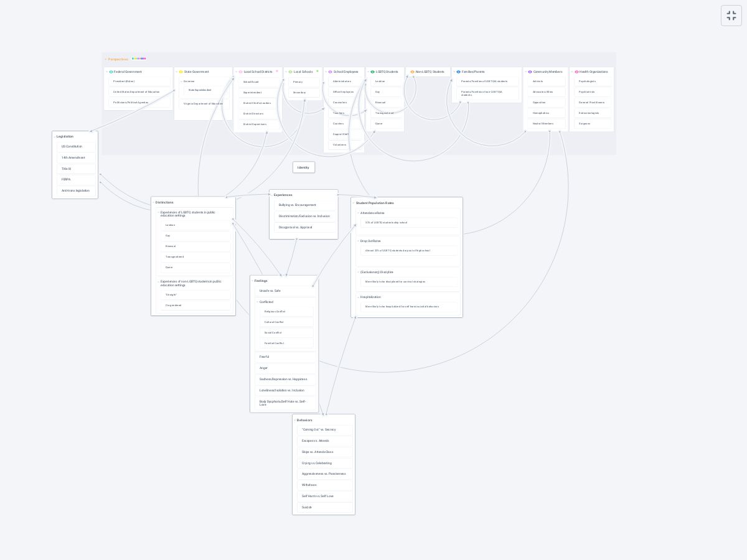Click the Local Schools eye icon
Image resolution: width=747 pixels, height=560 pixels.
(x=291, y=72)
